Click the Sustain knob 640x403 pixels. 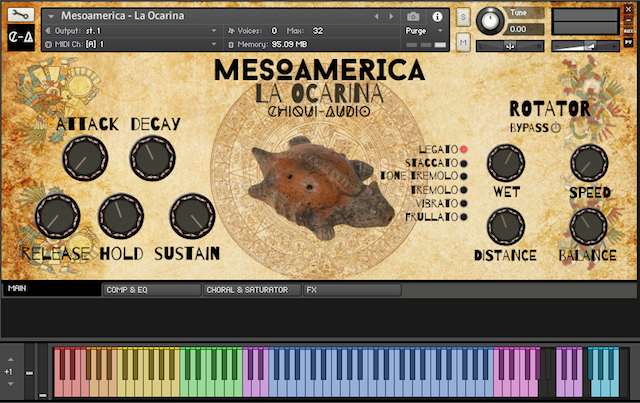[192, 216]
